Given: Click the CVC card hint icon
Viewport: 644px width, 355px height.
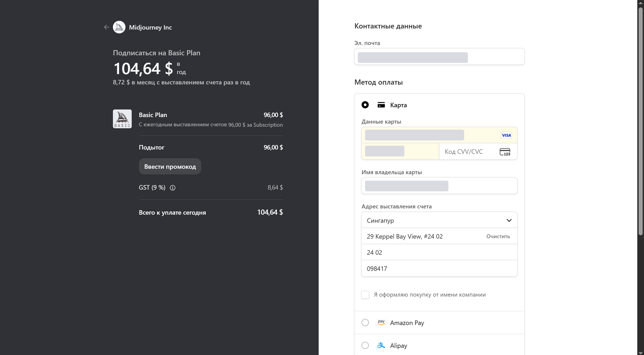Looking at the screenshot, I should pos(505,152).
